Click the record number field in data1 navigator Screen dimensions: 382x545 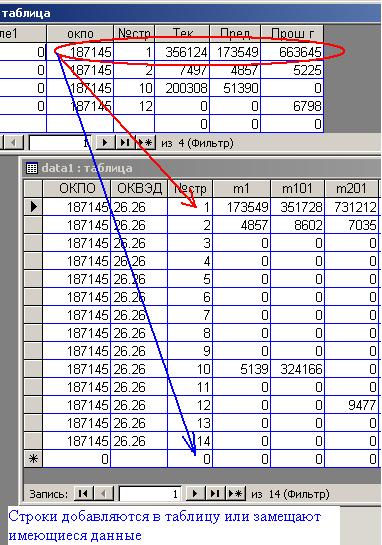click(150, 494)
